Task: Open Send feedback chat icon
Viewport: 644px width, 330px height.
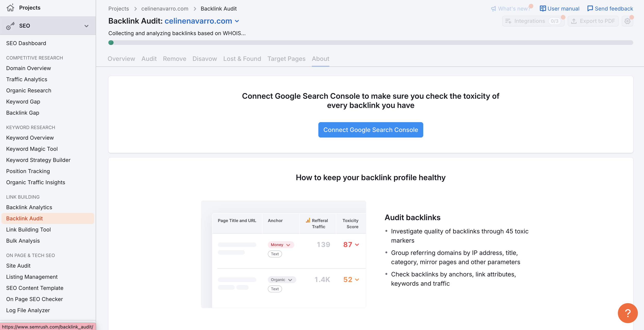Action: coord(590,8)
